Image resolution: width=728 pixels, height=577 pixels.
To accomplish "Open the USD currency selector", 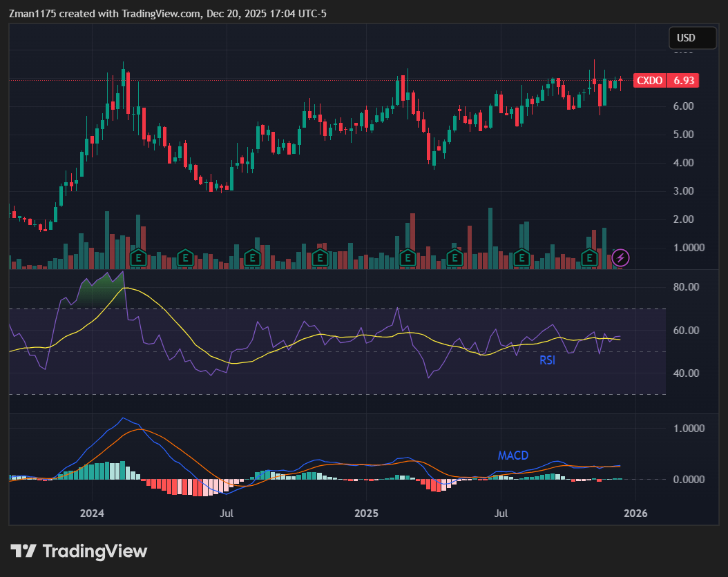I will pos(692,38).
